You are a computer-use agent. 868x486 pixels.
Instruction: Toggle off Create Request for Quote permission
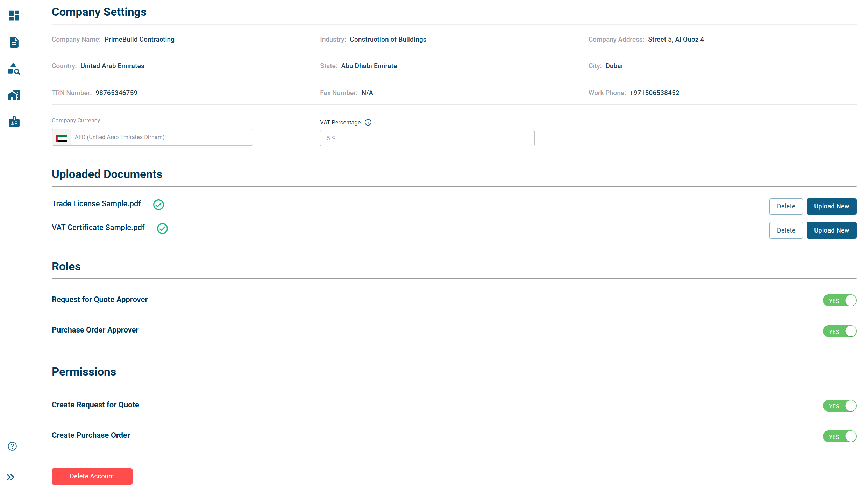840,406
